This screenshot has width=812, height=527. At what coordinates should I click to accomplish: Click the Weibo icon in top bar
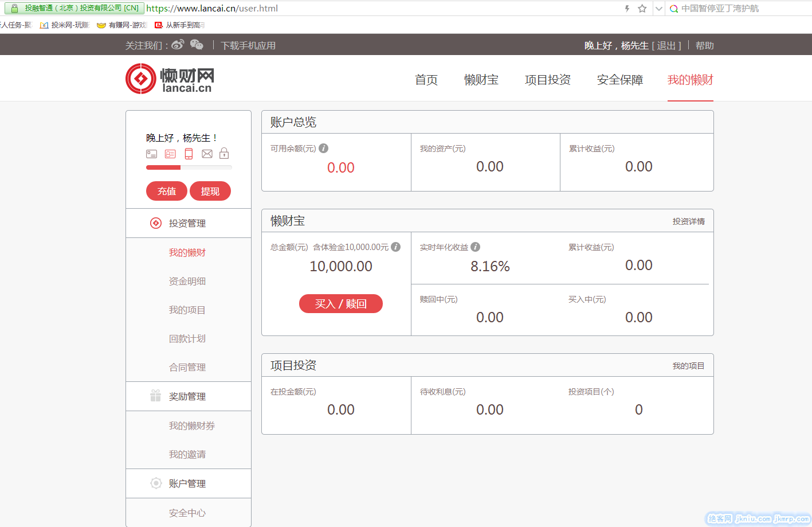coord(178,45)
